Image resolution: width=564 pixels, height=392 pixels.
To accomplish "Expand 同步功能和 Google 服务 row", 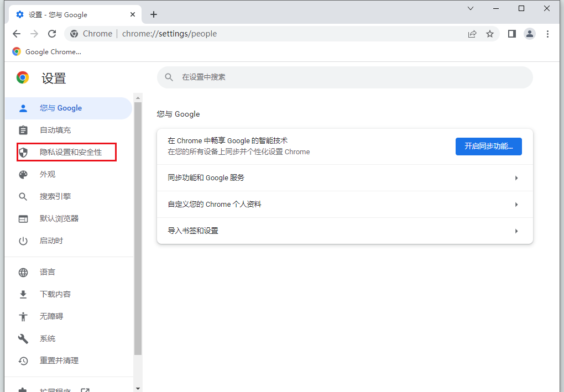I will 344,178.
